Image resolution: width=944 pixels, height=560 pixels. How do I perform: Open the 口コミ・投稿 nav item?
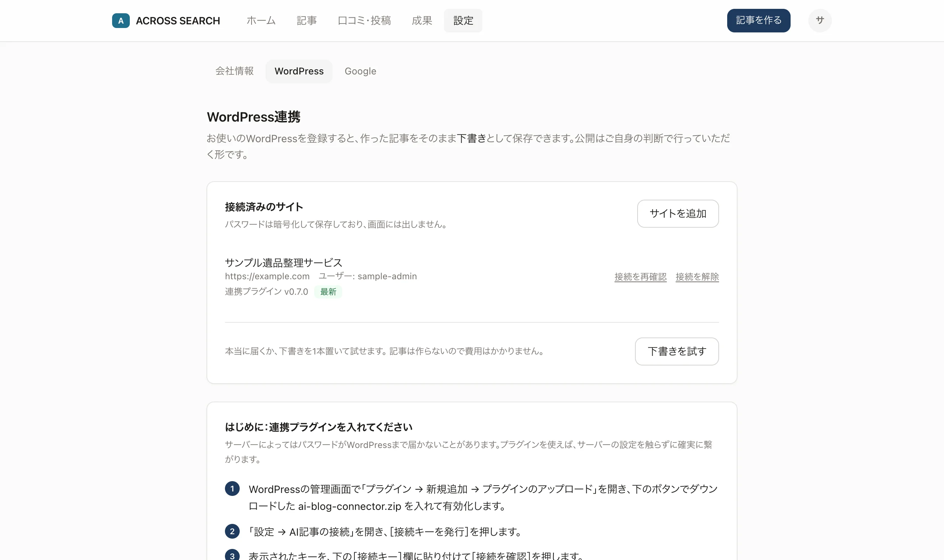tap(364, 20)
